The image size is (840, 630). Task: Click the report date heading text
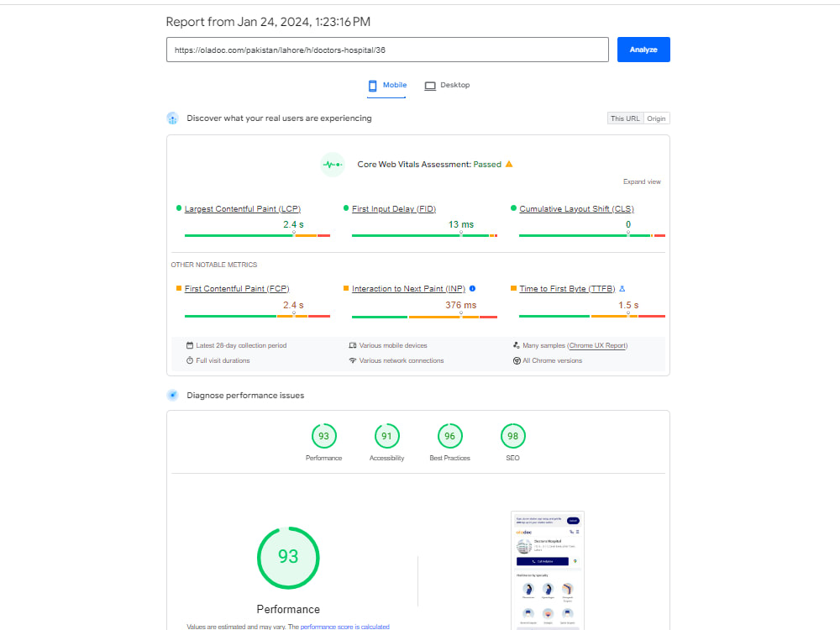click(x=268, y=22)
